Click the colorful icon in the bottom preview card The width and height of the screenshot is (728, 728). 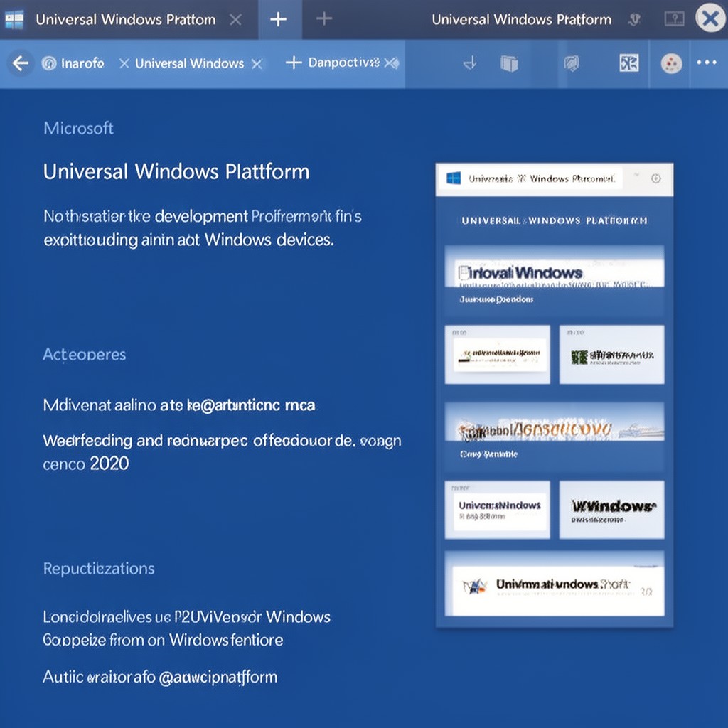coord(475,587)
